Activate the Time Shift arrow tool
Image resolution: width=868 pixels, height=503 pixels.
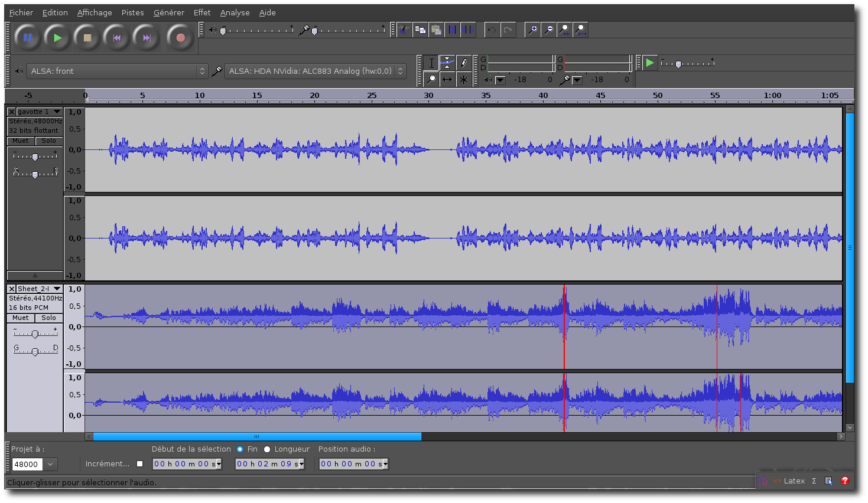click(447, 79)
